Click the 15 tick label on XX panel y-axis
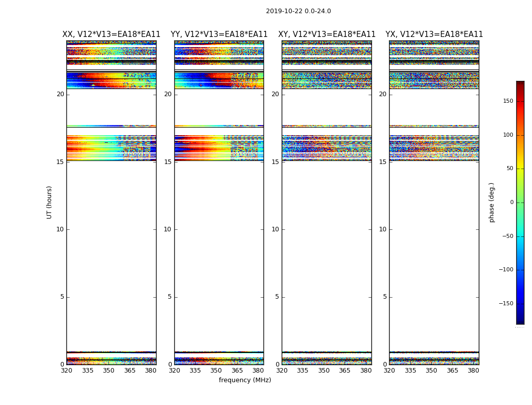Image resolution: width=532 pixels, height=405 pixels. [x=60, y=162]
